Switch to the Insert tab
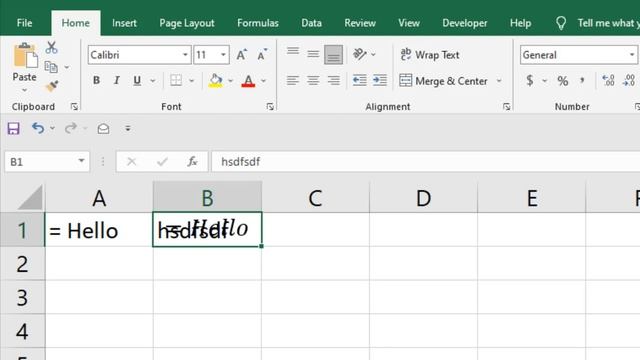 pos(124,23)
